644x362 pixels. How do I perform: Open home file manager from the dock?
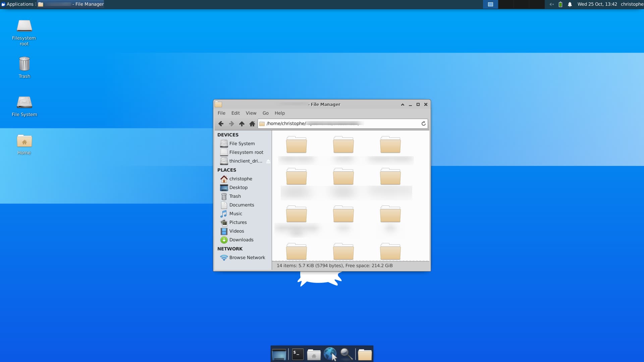click(x=314, y=354)
